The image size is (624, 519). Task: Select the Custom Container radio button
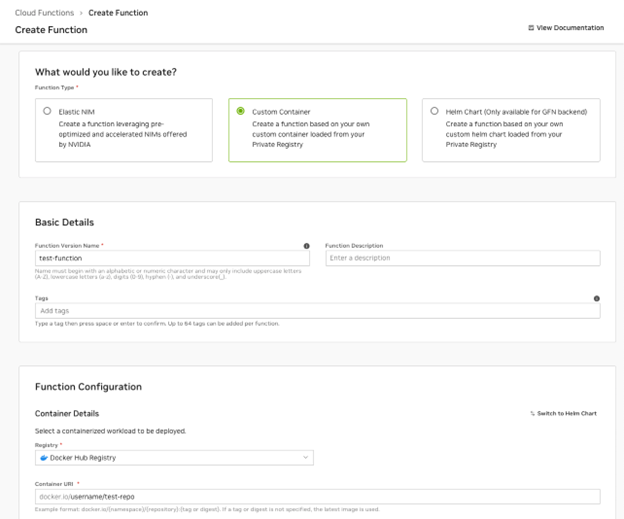click(240, 111)
